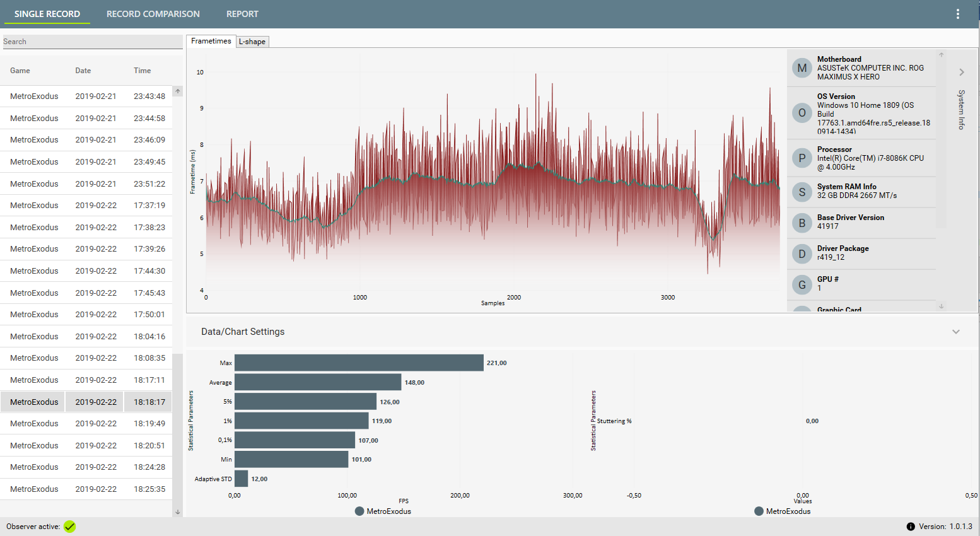Select the record at 23:43:48
Screen dimensions: 980x536
click(x=86, y=96)
